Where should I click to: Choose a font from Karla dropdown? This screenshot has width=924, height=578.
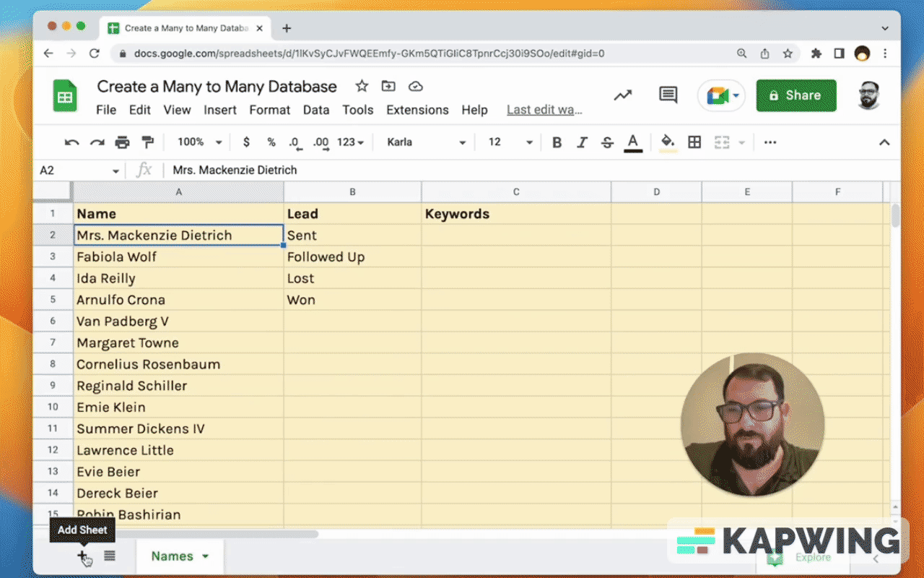[427, 142]
